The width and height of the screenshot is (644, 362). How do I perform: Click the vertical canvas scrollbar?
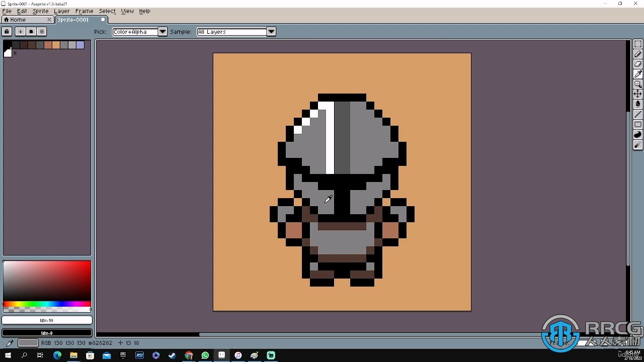(x=628, y=189)
